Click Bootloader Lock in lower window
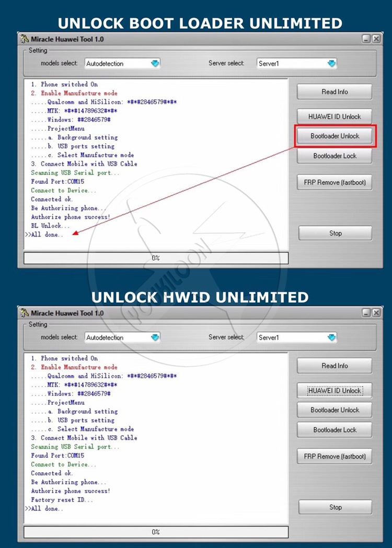This screenshot has height=548, width=392. tap(335, 430)
